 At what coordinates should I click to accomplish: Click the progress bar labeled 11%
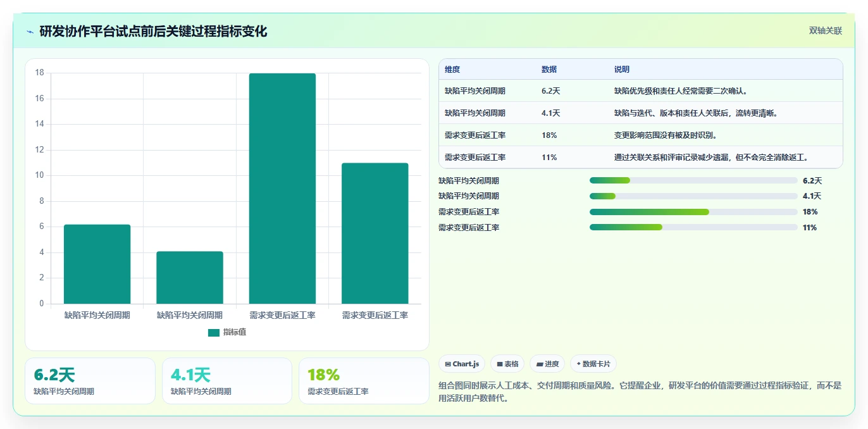[x=693, y=227]
